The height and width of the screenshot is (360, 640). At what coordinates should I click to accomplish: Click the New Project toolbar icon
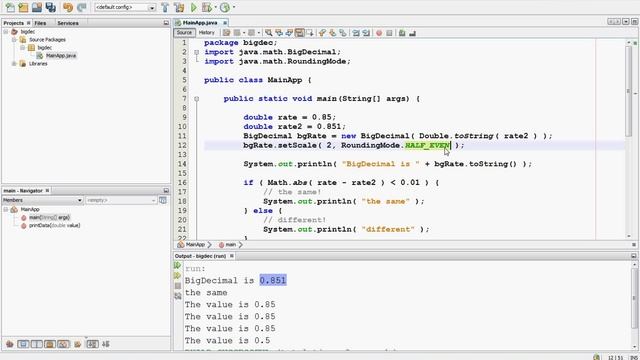click(x=23, y=7)
